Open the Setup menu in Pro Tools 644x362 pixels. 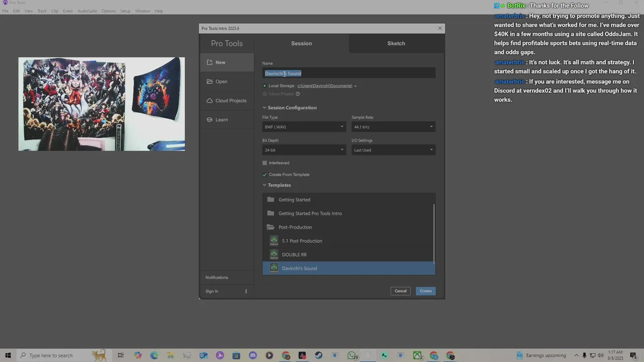[125, 11]
